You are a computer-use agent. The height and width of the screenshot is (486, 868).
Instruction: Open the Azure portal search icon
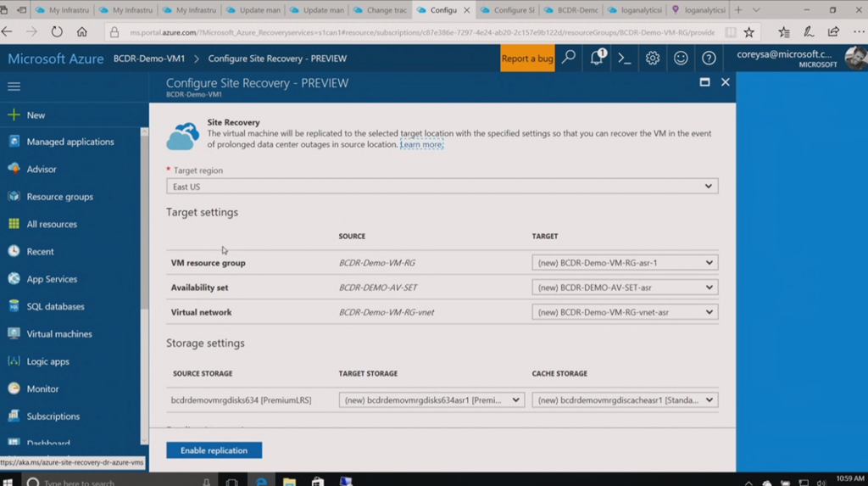[569, 58]
